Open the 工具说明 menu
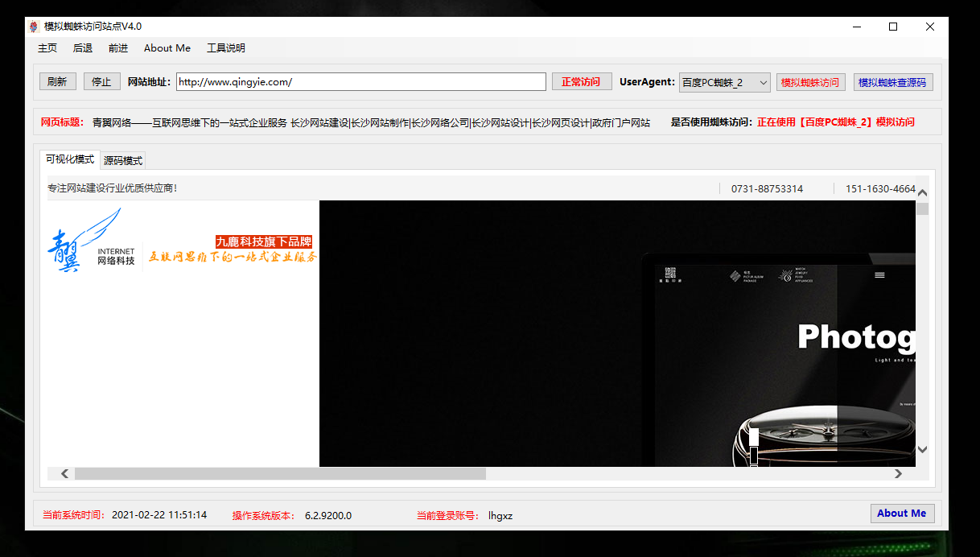The height and width of the screenshot is (557, 980). click(226, 48)
